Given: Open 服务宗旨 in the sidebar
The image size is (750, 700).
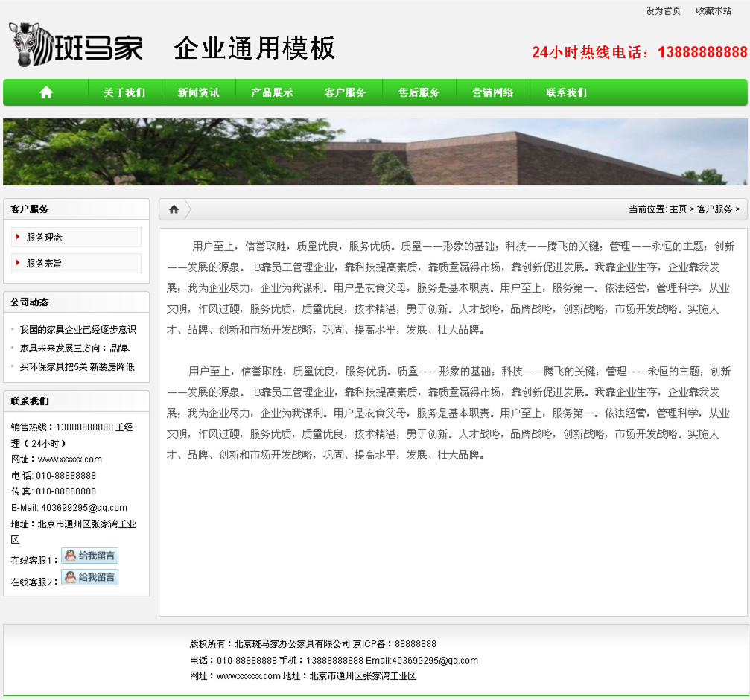Looking at the screenshot, I should click(x=44, y=264).
